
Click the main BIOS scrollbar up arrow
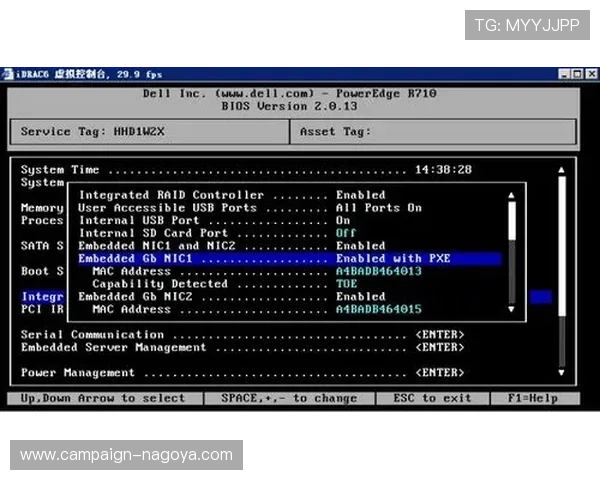tap(560, 170)
